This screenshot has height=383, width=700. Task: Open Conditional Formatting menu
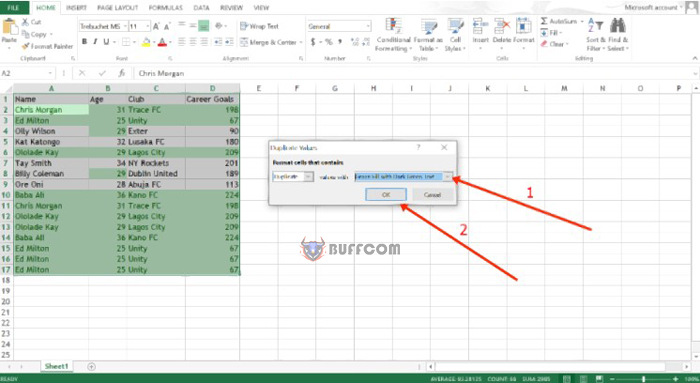point(393,35)
